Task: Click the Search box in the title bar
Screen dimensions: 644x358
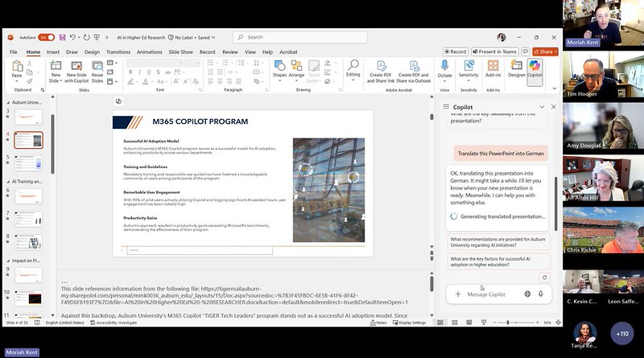Action: [x=300, y=37]
